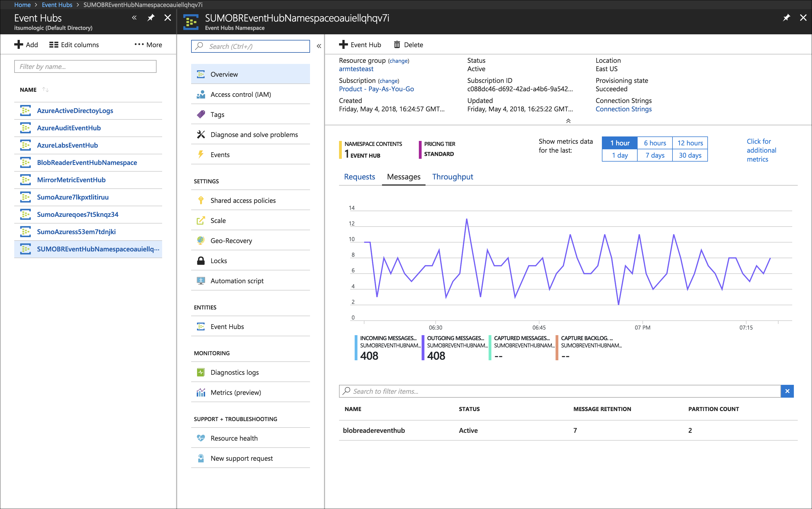The image size is (812, 509).
Task: Select the 6 hours metrics range
Action: click(655, 143)
